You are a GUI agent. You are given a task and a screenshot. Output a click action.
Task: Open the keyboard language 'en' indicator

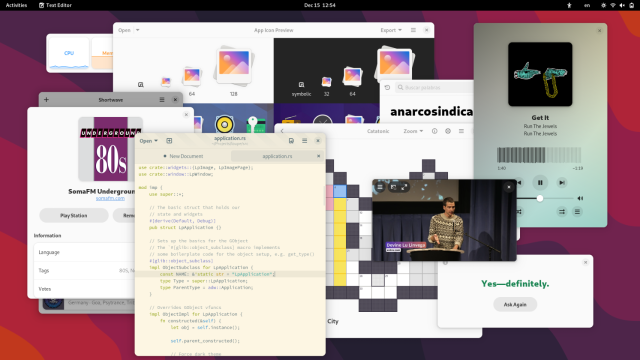587,5
